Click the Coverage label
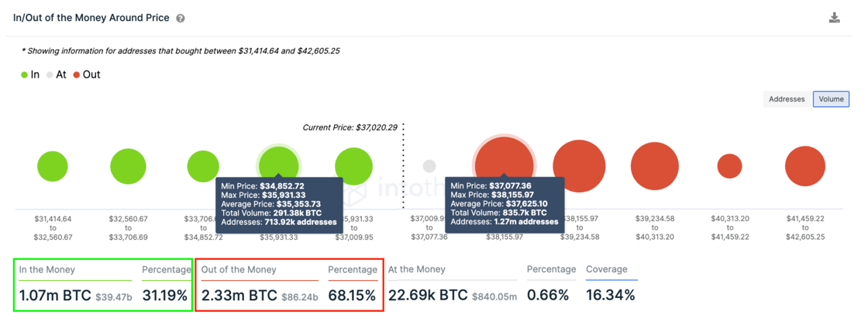This screenshot has width=868, height=336. pos(607,269)
